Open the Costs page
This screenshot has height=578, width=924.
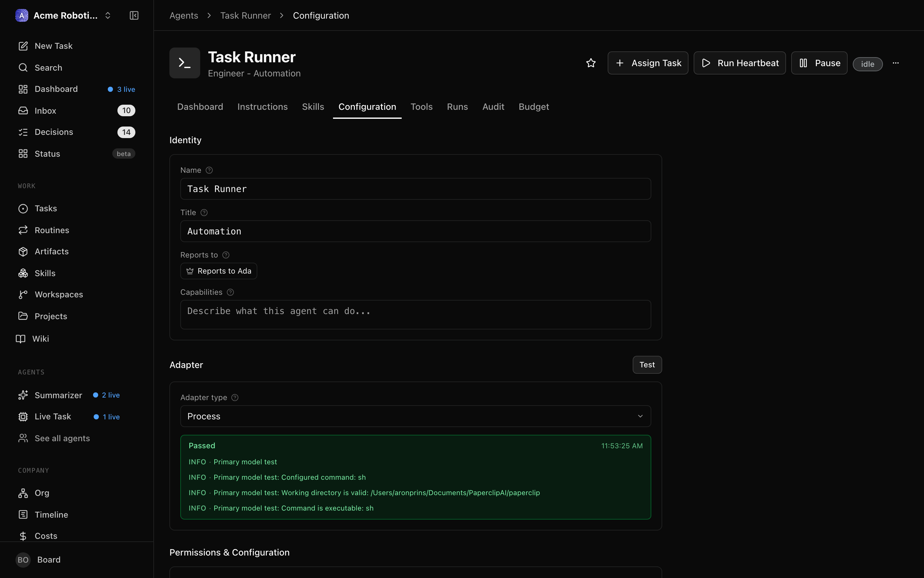(x=76, y=536)
